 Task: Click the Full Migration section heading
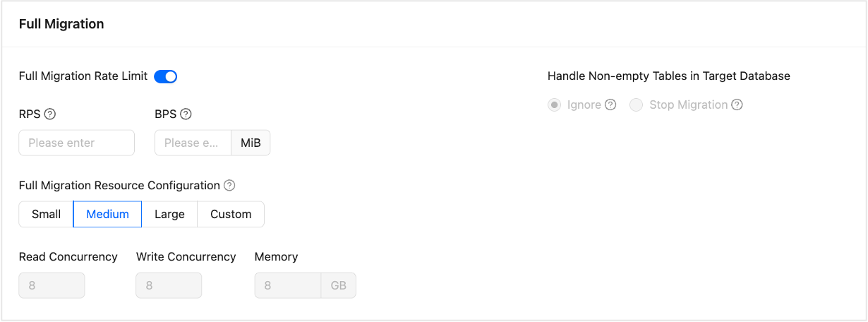pyautogui.click(x=61, y=25)
